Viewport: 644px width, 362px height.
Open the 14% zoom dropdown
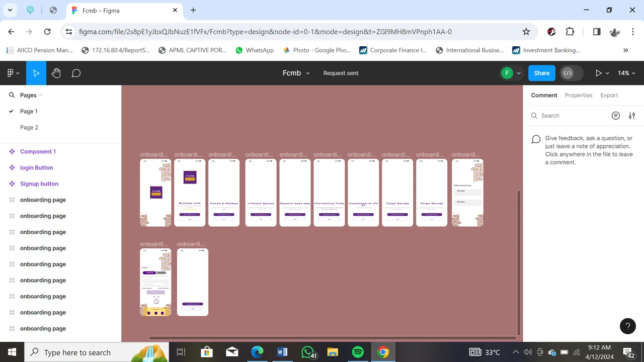(626, 73)
